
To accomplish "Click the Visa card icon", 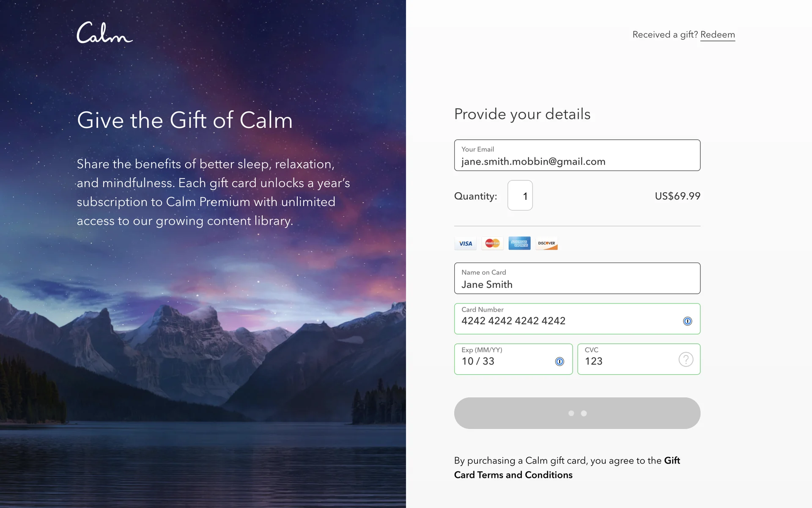I will [465, 243].
